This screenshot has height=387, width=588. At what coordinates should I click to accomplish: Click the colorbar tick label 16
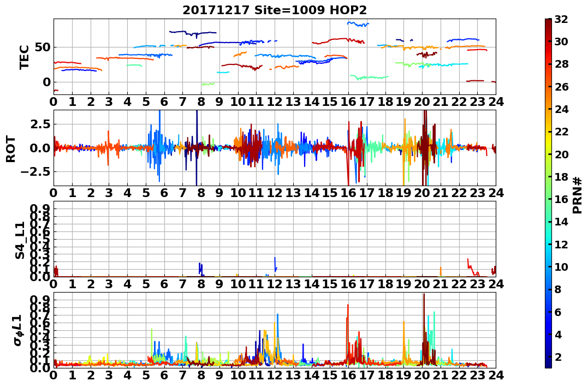[561, 199]
